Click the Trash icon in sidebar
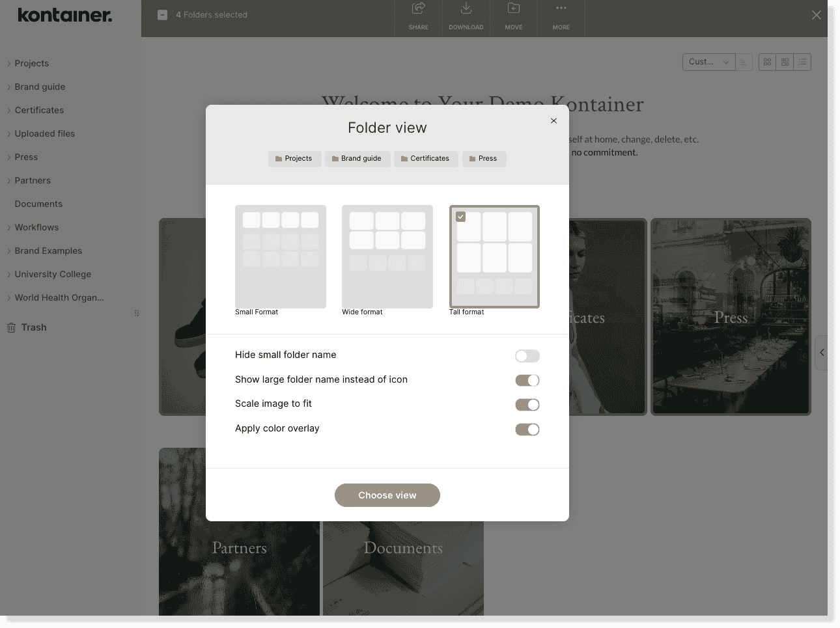The width and height of the screenshot is (840, 628). pos(11,327)
